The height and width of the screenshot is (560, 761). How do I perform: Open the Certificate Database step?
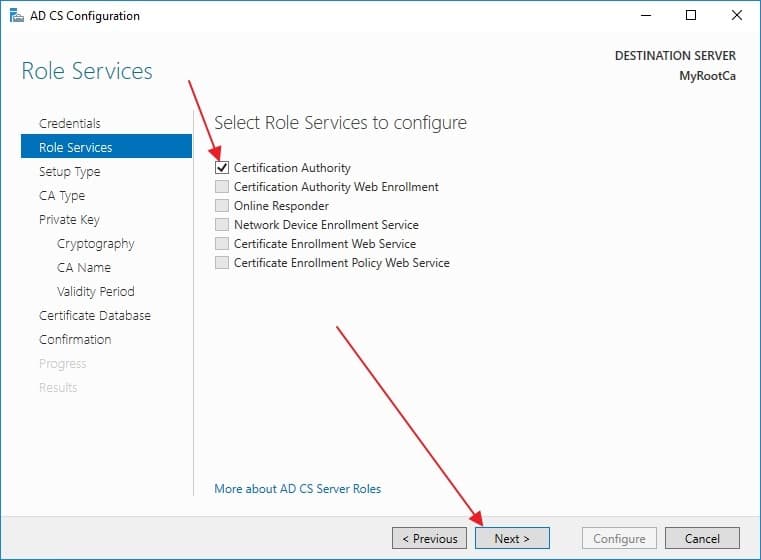(95, 315)
